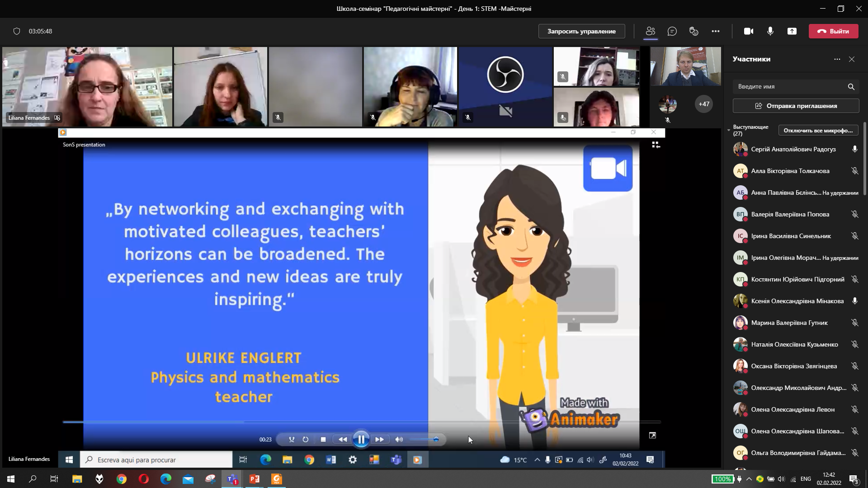Open the meeting chat icon
Image resolution: width=868 pixels, height=488 pixels.
672,31
